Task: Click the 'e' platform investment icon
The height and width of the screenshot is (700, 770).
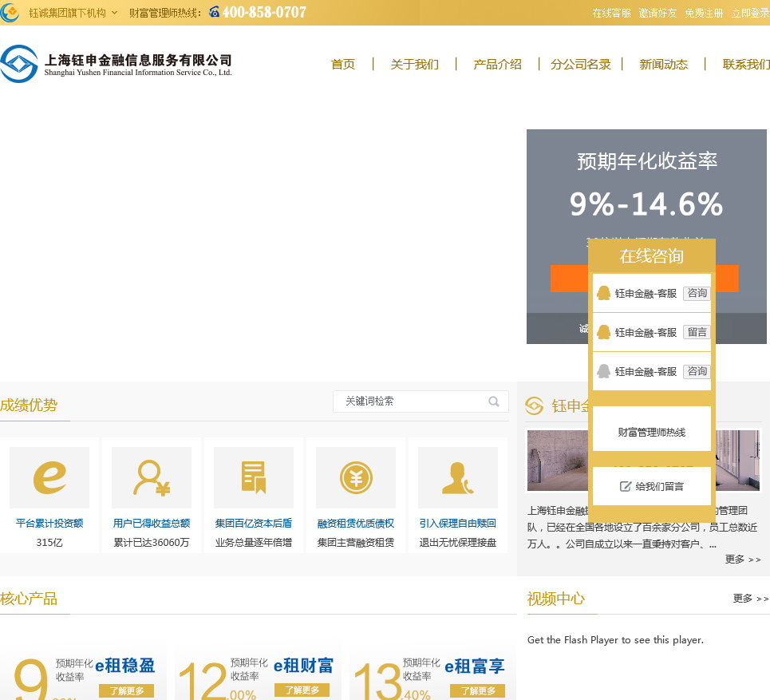Action: 49,477
